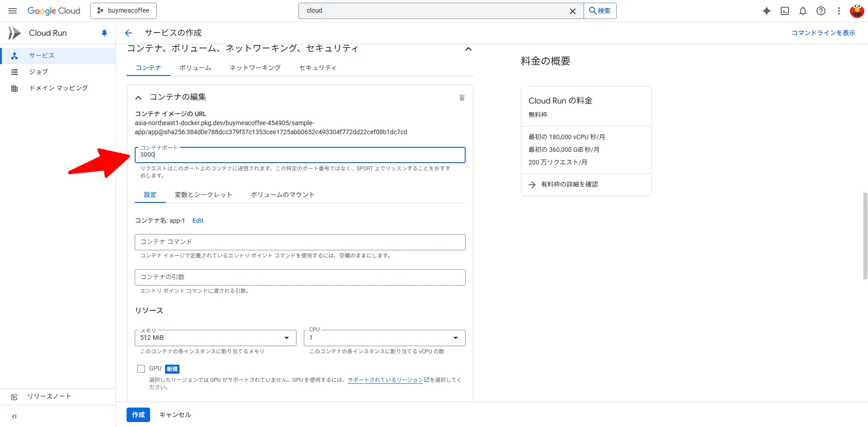The width and height of the screenshot is (868, 427).
Task: Open the account avatar menu
Action: [857, 11]
